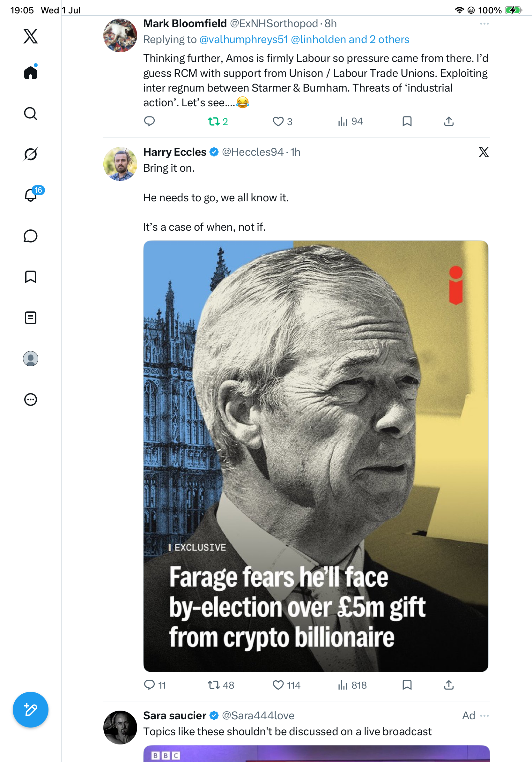Open more options on Mark Bloomfield's post
Image resolution: width=532 pixels, height=762 pixels.
(484, 24)
